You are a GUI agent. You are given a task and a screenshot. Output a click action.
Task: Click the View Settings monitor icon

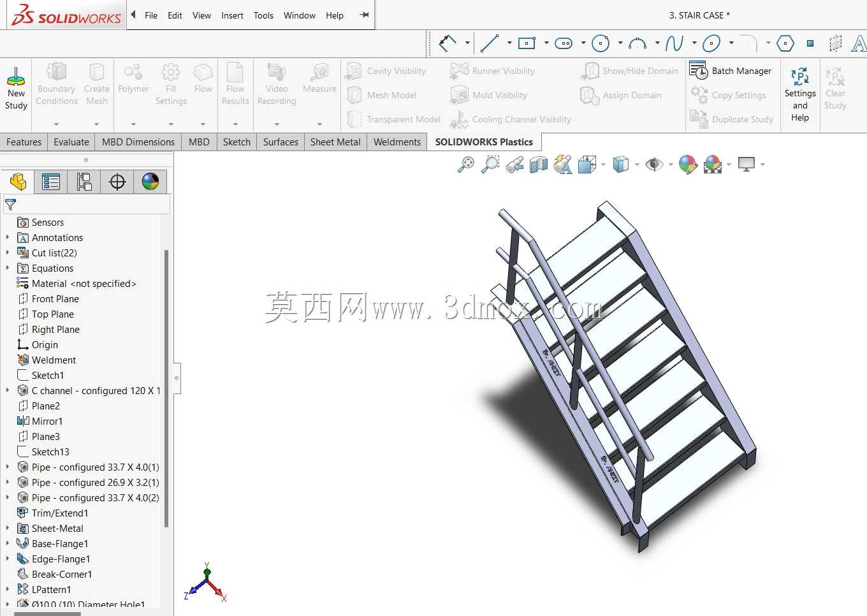(746, 164)
